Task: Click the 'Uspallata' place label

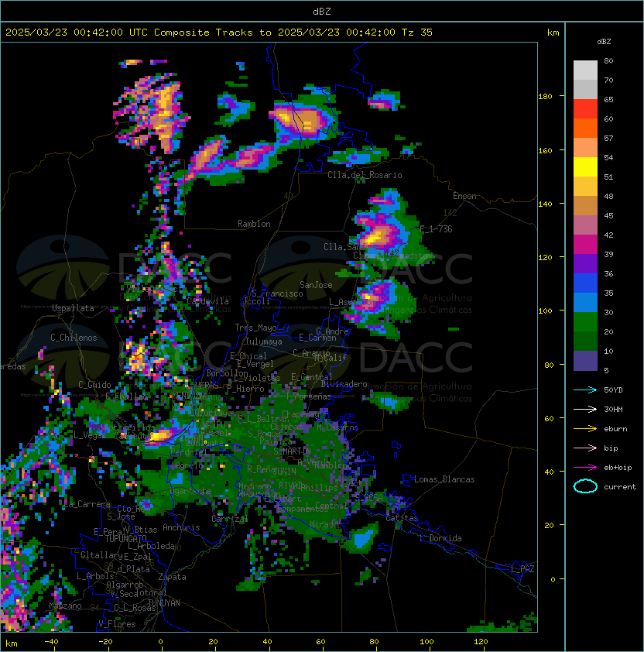Action: (73, 308)
